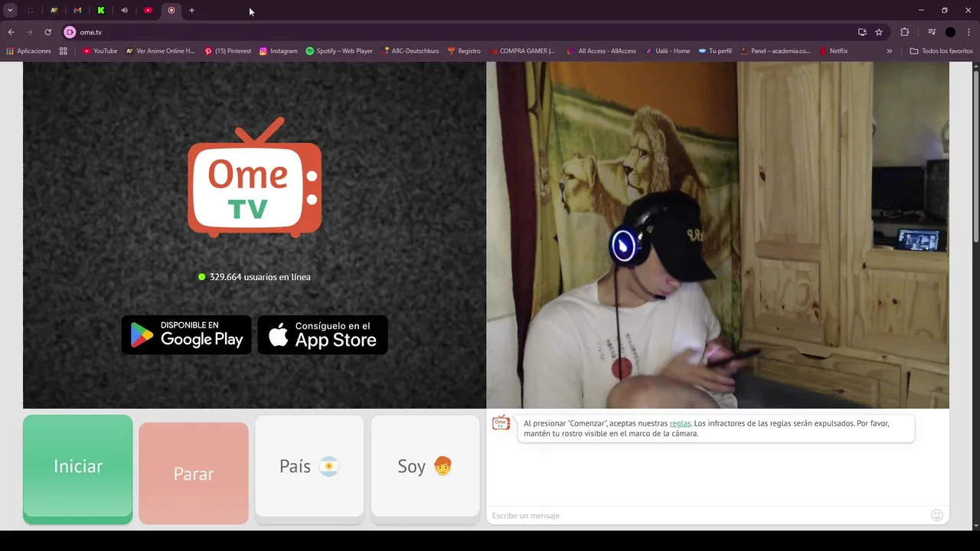The image size is (980, 551).
Task: Reload the ome.tv page
Action: pos(47,32)
